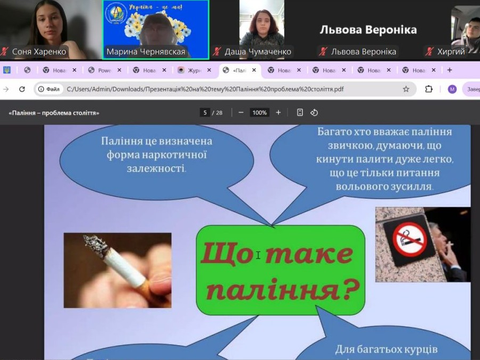
Task: Close the Pow tab
Action: point(119,70)
